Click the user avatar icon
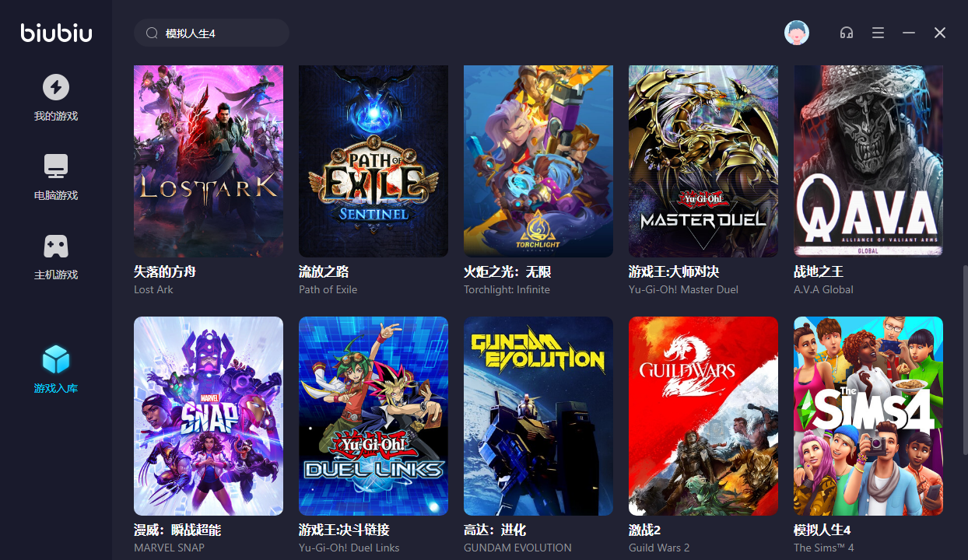The image size is (968, 560). 797,33
